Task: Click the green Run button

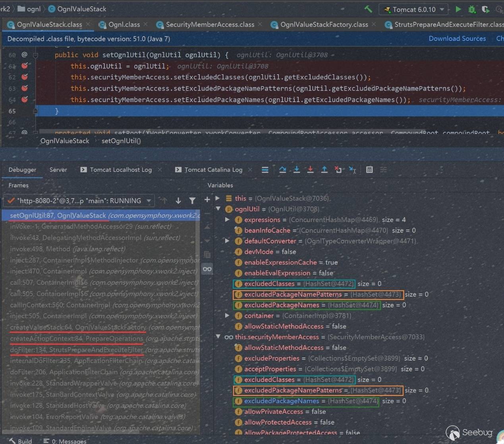Action: click(458, 9)
